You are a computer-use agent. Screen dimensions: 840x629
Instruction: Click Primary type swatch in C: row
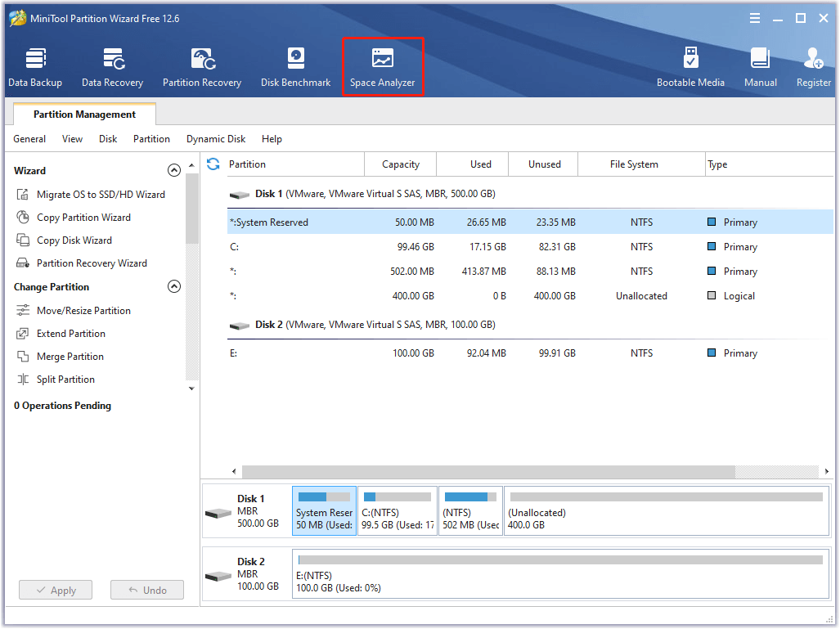pos(712,246)
